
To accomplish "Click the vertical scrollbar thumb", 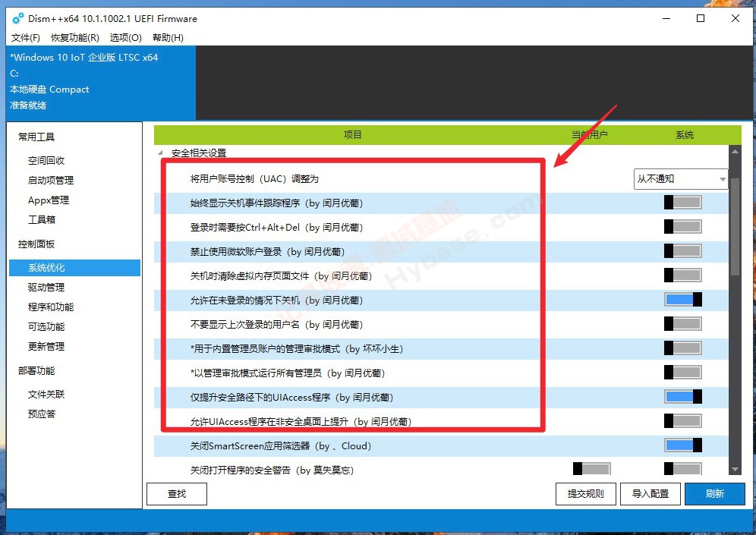I will pos(735,227).
